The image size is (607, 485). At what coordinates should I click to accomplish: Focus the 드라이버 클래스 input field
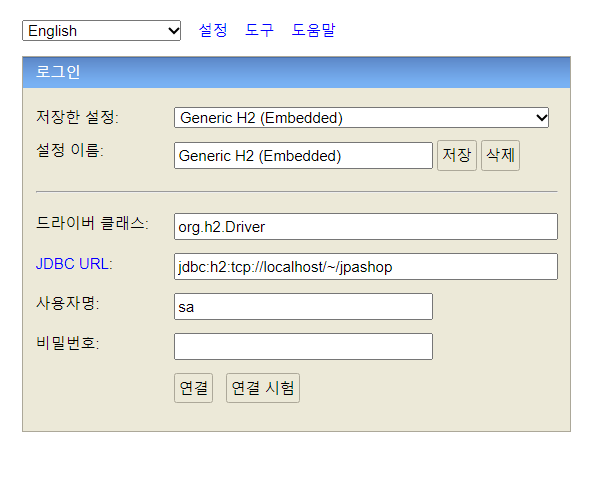366,226
